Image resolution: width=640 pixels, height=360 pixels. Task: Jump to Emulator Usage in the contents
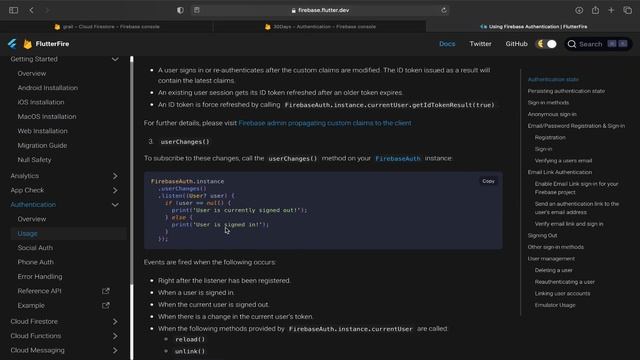click(555, 305)
